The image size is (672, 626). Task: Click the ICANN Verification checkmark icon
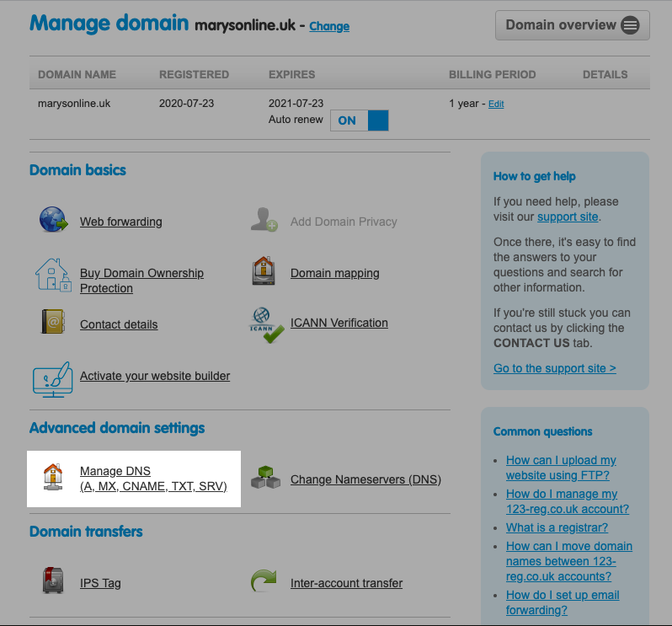tap(267, 325)
